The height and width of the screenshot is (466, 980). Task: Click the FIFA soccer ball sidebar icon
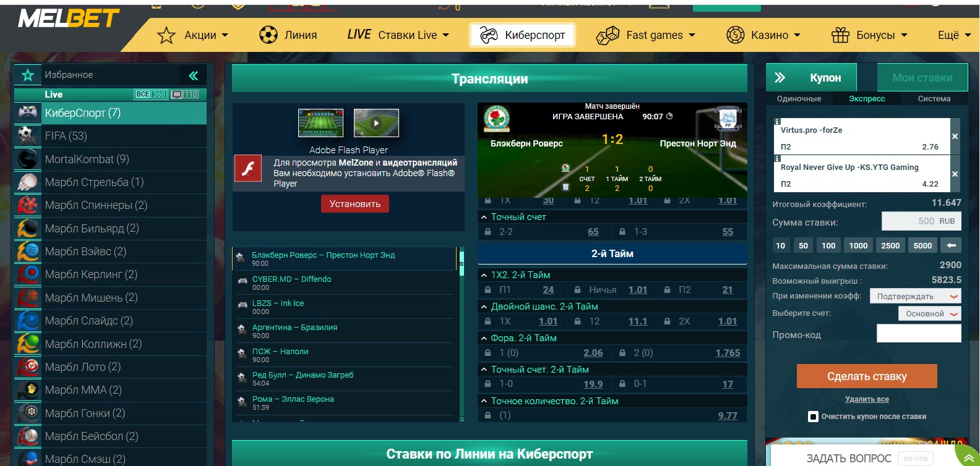(27, 135)
